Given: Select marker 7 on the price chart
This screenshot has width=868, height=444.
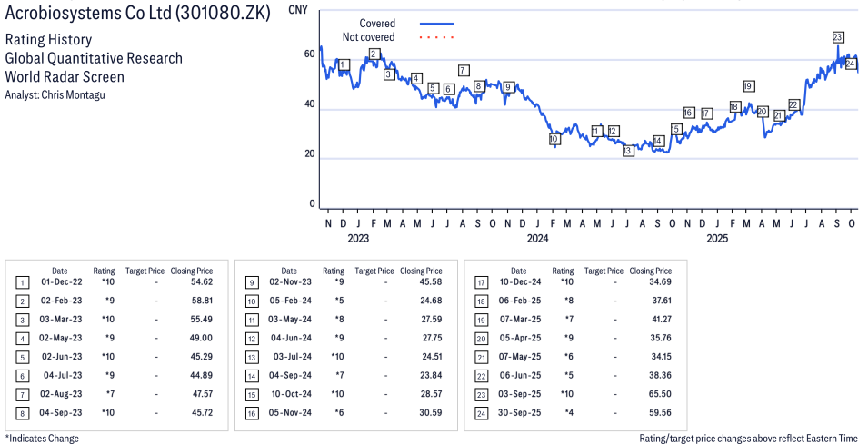Looking at the screenshot, I should point(464,70).
